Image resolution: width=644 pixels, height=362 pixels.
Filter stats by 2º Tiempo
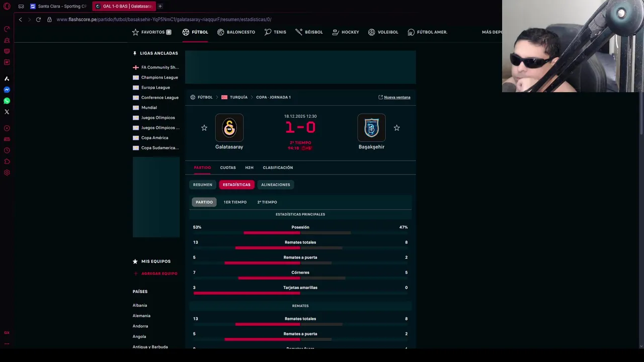point(267,202)
